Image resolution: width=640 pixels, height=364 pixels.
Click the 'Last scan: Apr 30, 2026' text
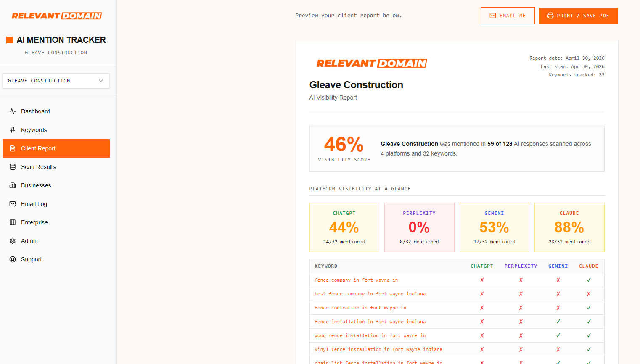tap(572, 66)
